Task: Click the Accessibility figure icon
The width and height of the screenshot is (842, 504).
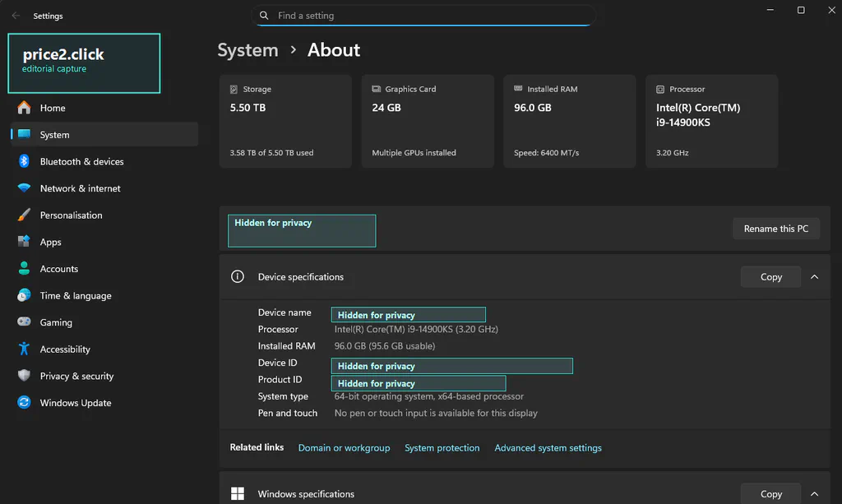Action: (x=24, y=349)
